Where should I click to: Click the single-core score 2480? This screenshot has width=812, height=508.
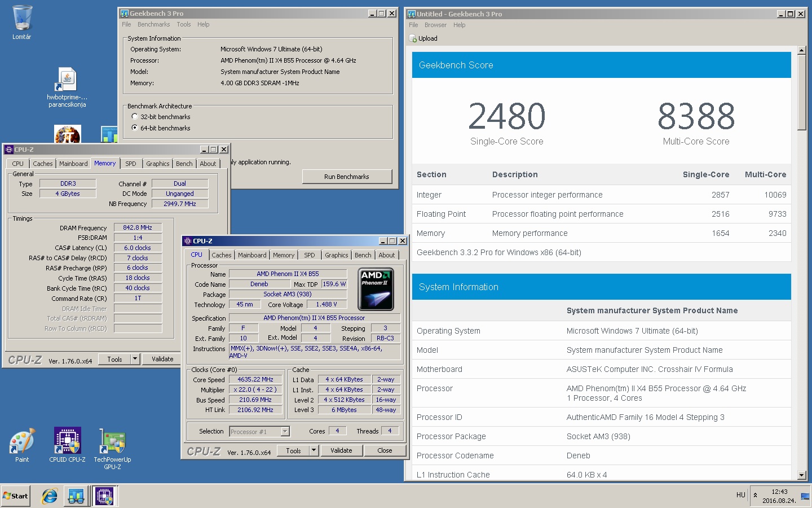507,116
